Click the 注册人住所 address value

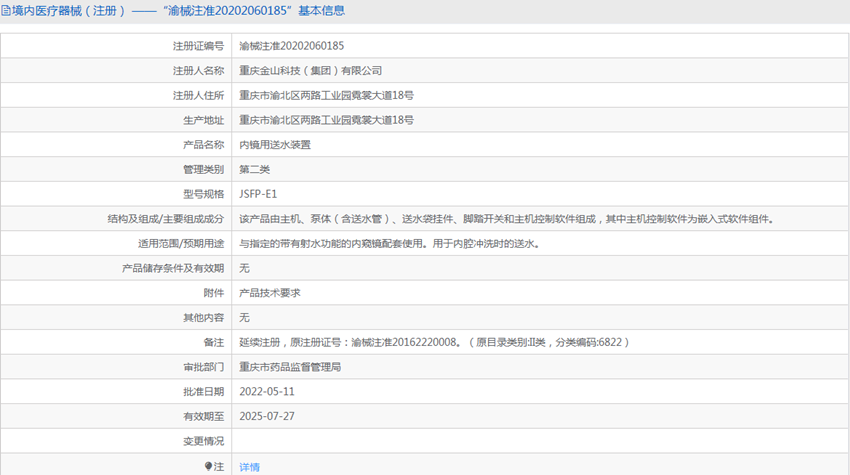[326, 95]
